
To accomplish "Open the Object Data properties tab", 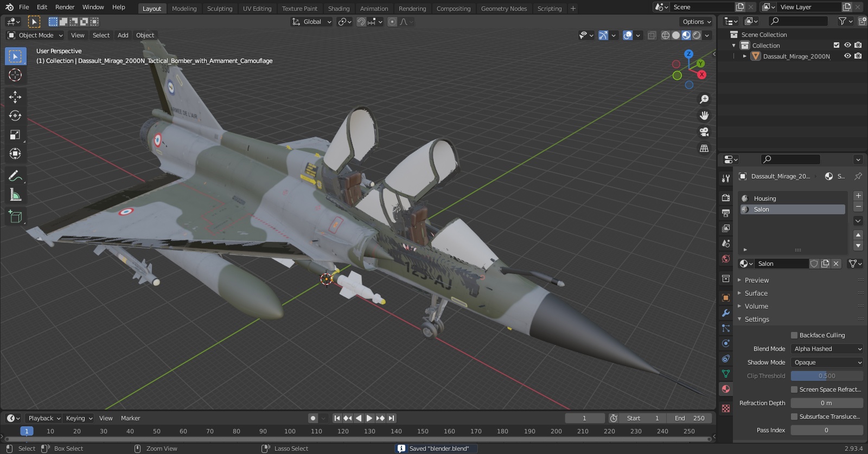I will tap(726, 374).
